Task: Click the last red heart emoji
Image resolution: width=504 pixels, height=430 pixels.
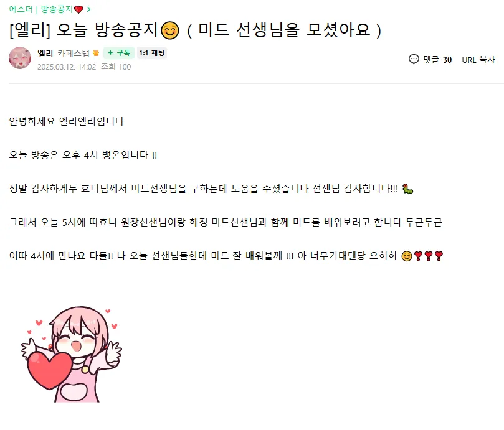Action: click(x=439, y=256)
